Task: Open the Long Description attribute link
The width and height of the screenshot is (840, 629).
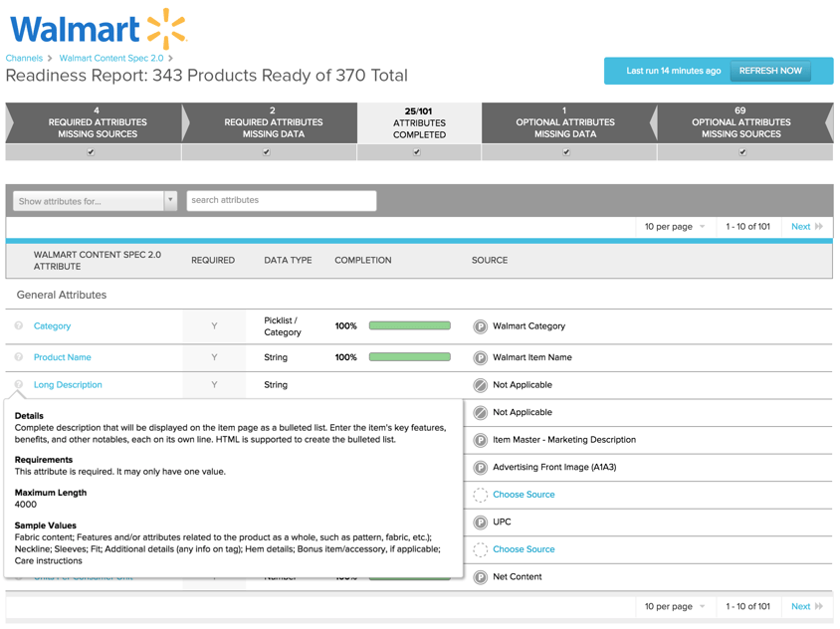Action: coord(68,385)
